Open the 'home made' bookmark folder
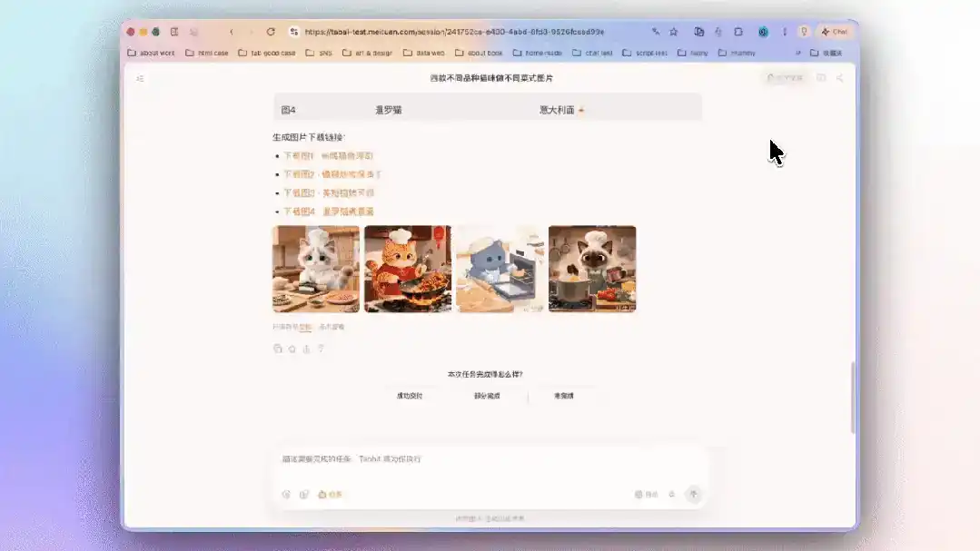 [x=538, y=53]
